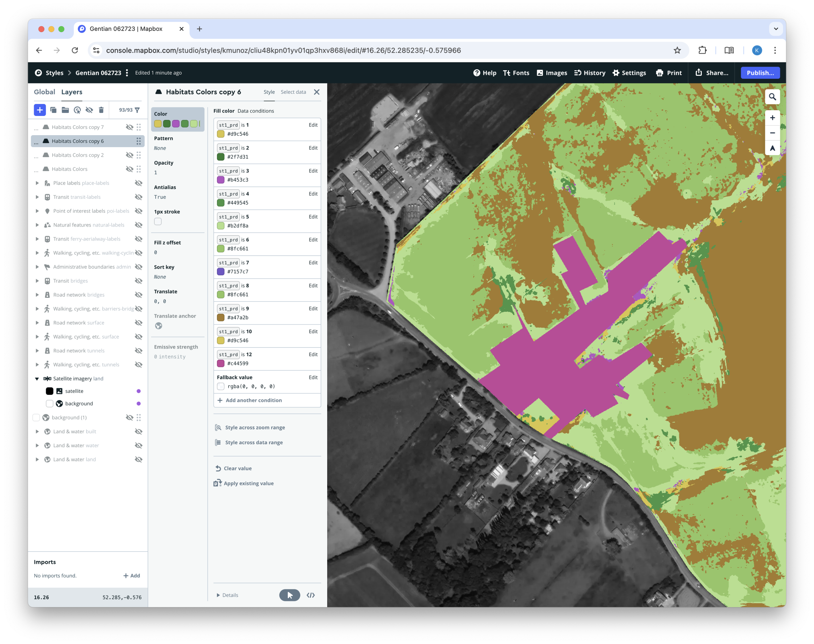The image size is (814, 644).
Task: Click the Share button
Action: [711, 73]
